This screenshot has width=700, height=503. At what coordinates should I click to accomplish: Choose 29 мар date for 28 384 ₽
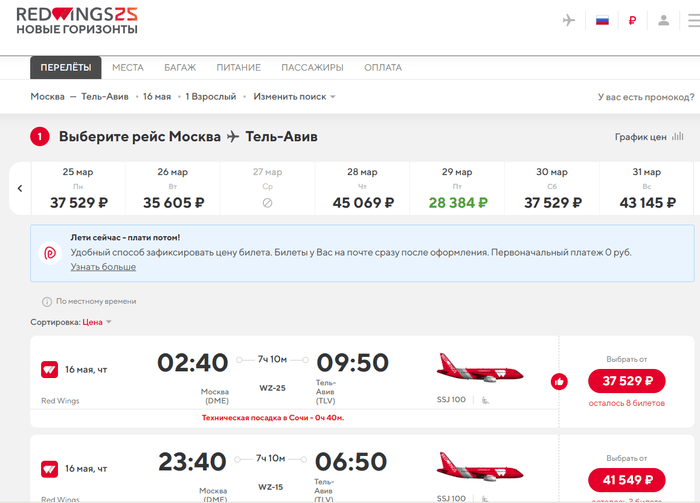458,188
